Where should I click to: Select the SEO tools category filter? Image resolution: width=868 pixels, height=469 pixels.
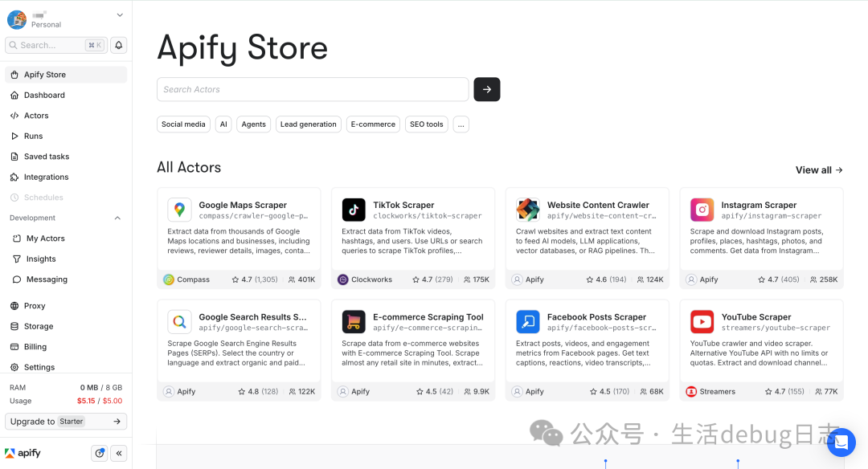[426, 124]
